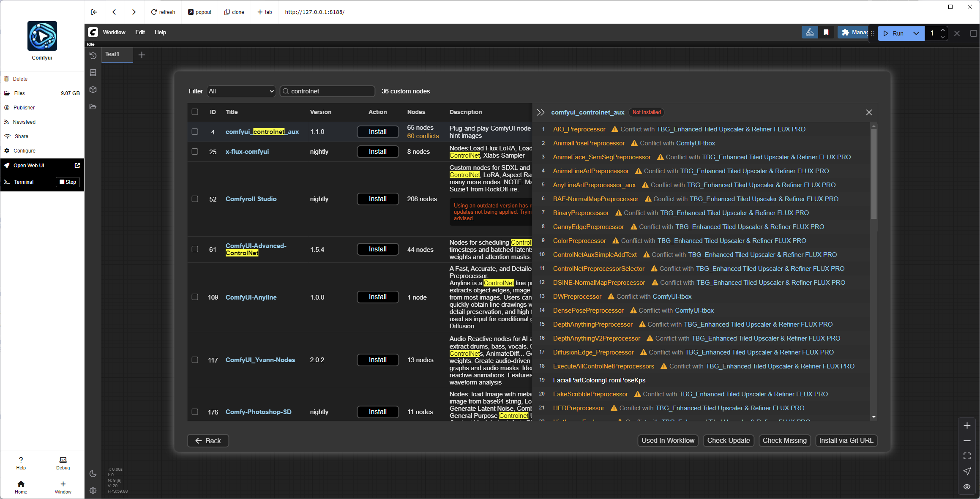Check the Comfyroll Studio row checkbox
The image size is (980, 499).
point(195,199)
